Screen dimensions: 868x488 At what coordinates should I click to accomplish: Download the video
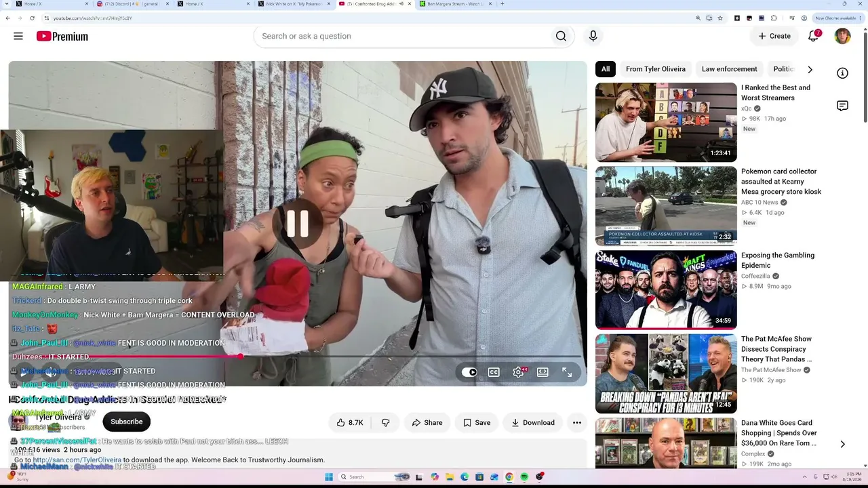(533, 422)
